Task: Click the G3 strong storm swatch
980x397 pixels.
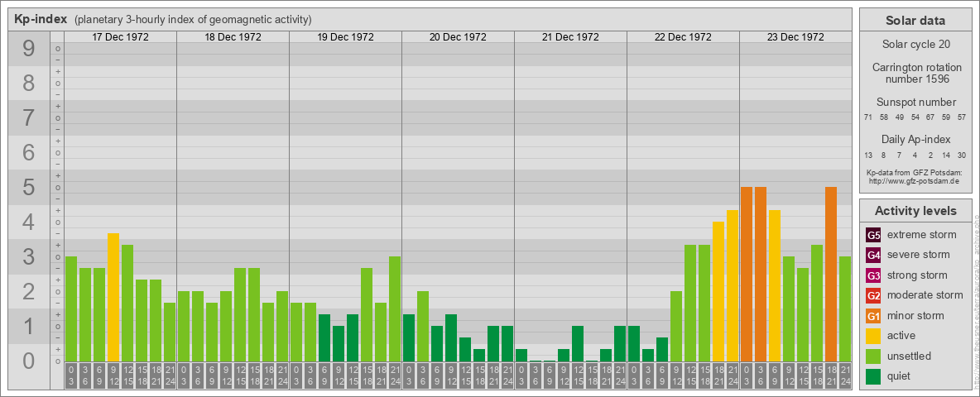Action: pos(873,275)
